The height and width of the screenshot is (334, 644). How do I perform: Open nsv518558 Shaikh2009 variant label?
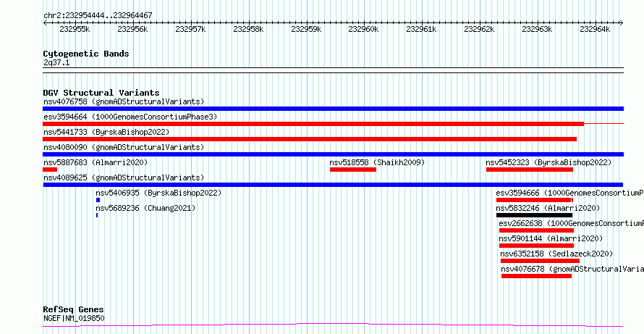pyautogui.click(x=377, y=162)
